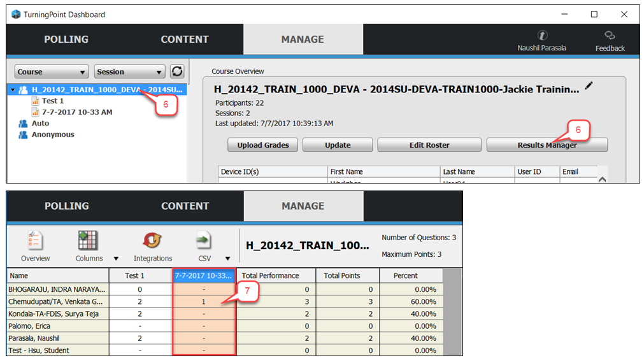Click the First Name column header
Image resolution: width=644 pixels, height=360 pixels.
tap(383, 172)
